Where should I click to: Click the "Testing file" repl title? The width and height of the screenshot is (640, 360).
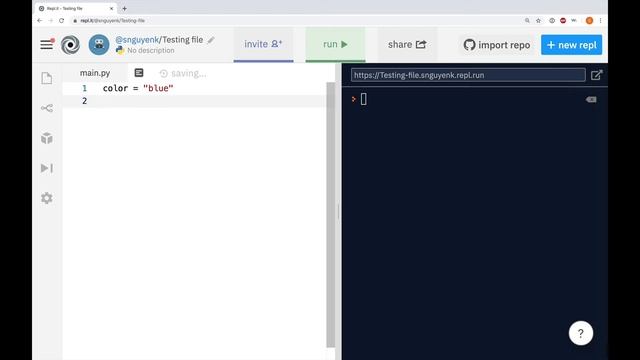coord(182,40)
